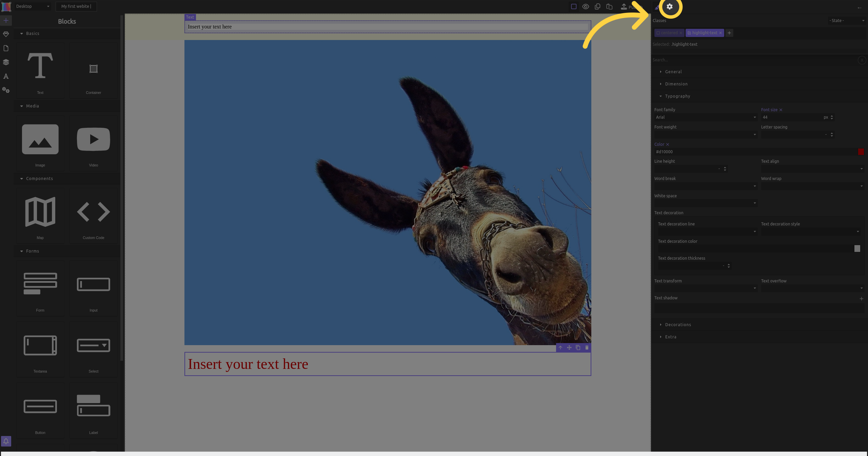Expand the General style section
Image resolution: width=868 pixels, height=456 pixels.
(759, 72)
